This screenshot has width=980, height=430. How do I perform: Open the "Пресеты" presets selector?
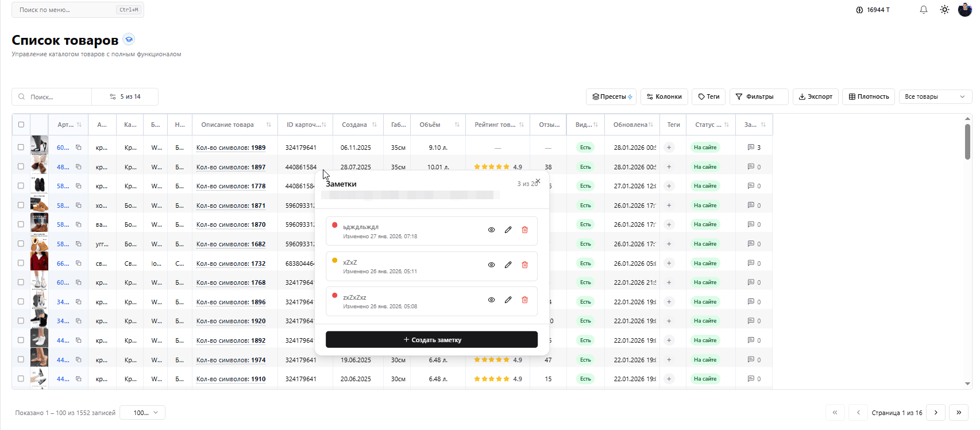611,97
